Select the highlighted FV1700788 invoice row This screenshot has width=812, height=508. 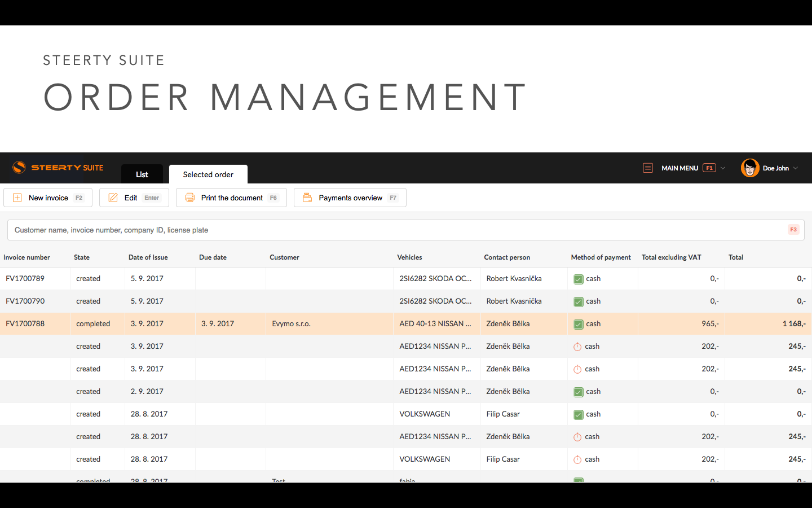[406, 324]
